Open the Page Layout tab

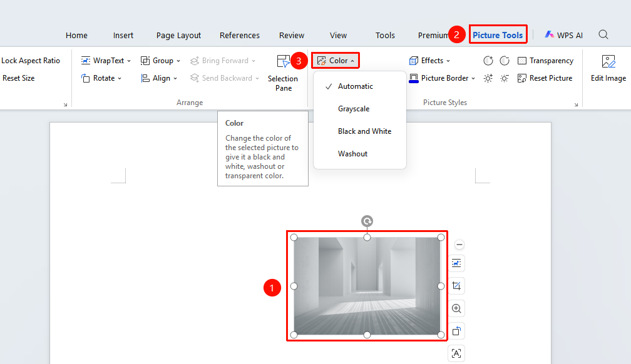[x=178, y=36]
